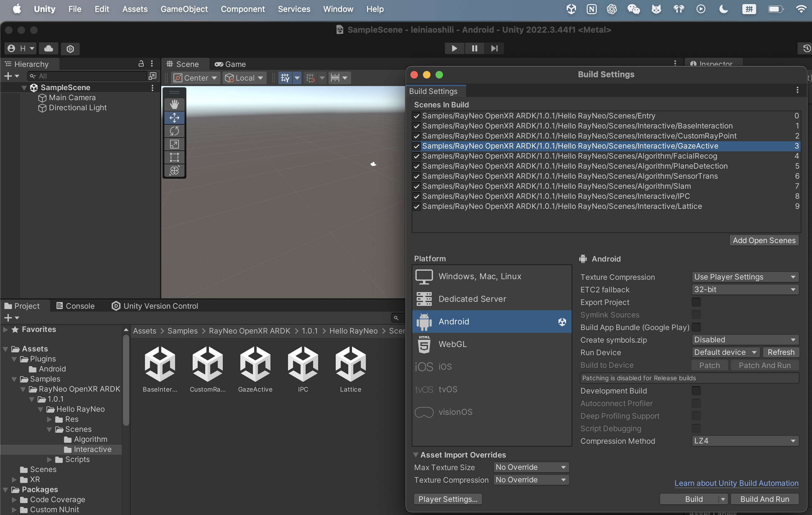Viewport: 812px width, 515px height.
Task: Open Run Device Default device dropdown
Action: (726, 352)
